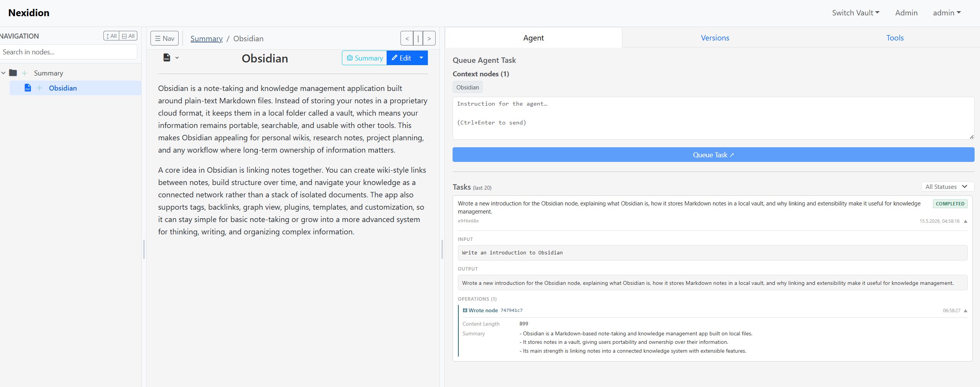Click the Obsidian page title heading
The width and height of the screenshot is (980, 387).
click(265, 58)
